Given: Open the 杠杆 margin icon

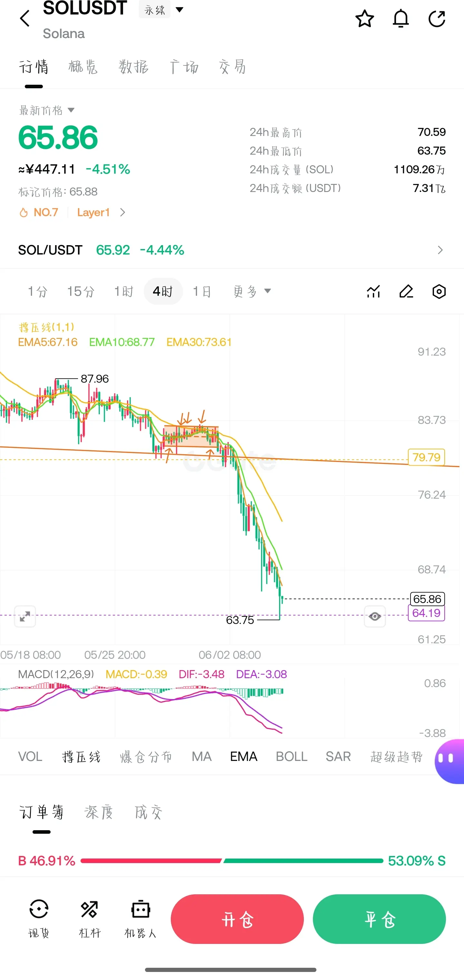Looking at the screenshot, I should pos(90,919).
